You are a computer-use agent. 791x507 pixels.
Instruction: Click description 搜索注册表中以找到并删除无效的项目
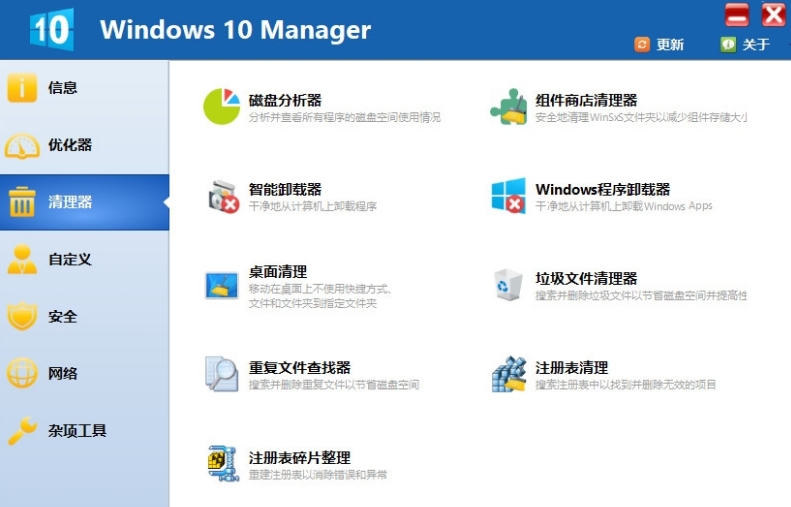(626, 385)
